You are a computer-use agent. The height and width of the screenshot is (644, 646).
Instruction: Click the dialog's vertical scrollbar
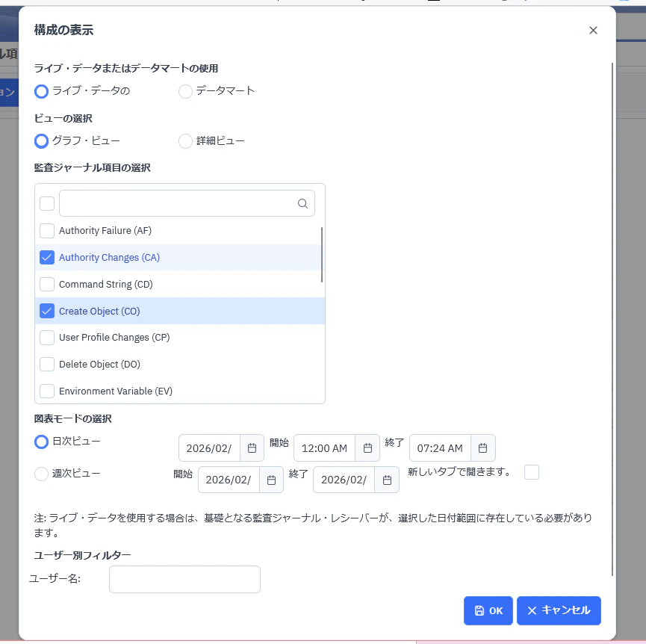[612, 319]
